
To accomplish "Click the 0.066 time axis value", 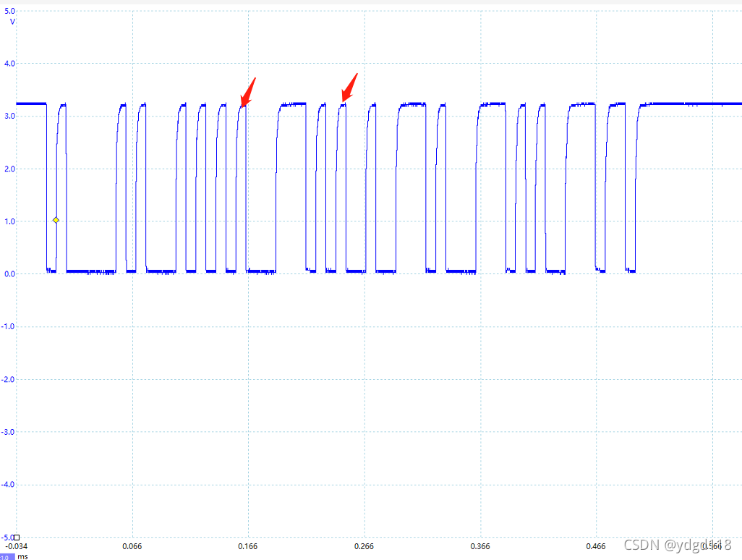I will [132, 546].
